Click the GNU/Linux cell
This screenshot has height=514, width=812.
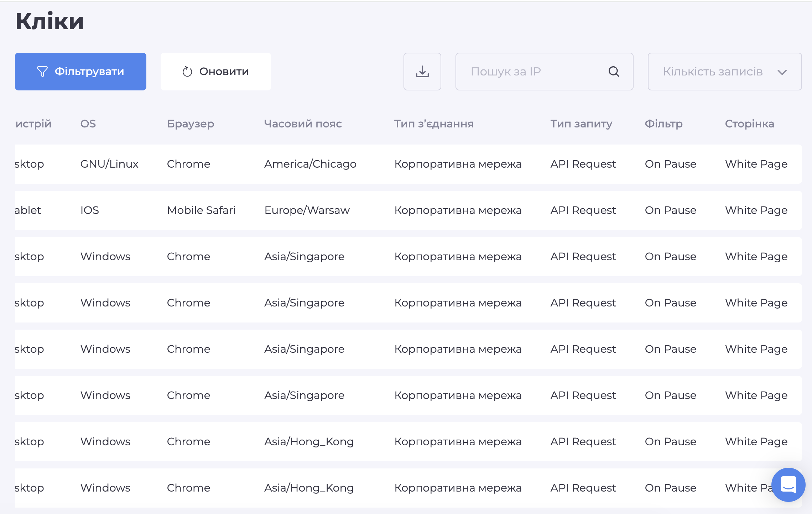[x=109, y=164]
